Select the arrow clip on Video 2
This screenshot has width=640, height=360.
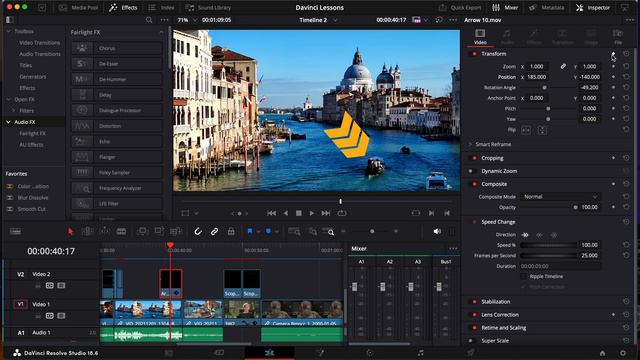click(171, 283)
